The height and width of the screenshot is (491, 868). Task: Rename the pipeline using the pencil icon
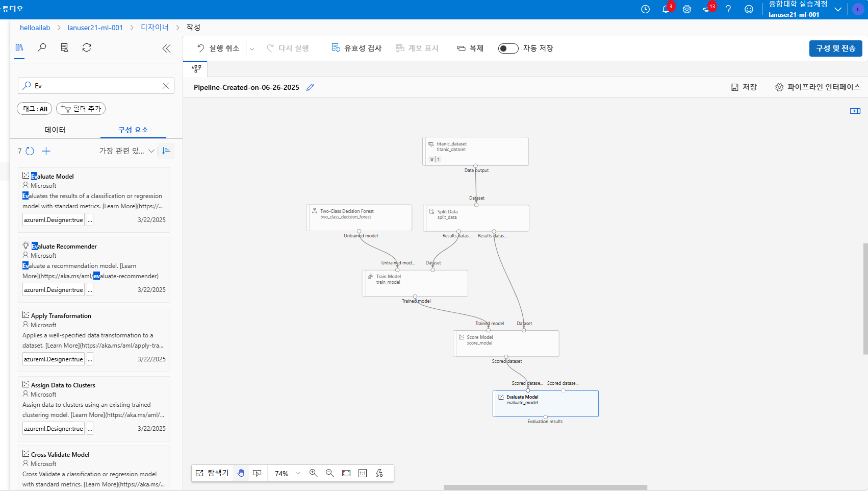(x=310, y=87)
